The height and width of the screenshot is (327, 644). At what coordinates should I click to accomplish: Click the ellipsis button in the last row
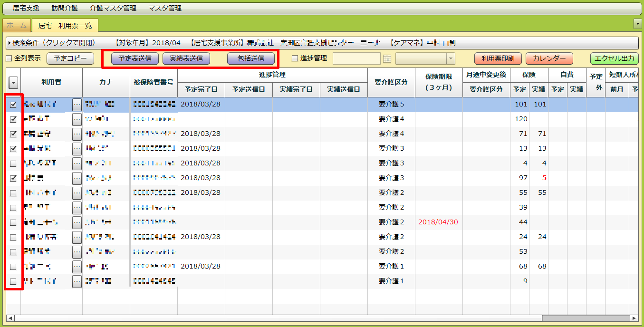pos(77,281)
